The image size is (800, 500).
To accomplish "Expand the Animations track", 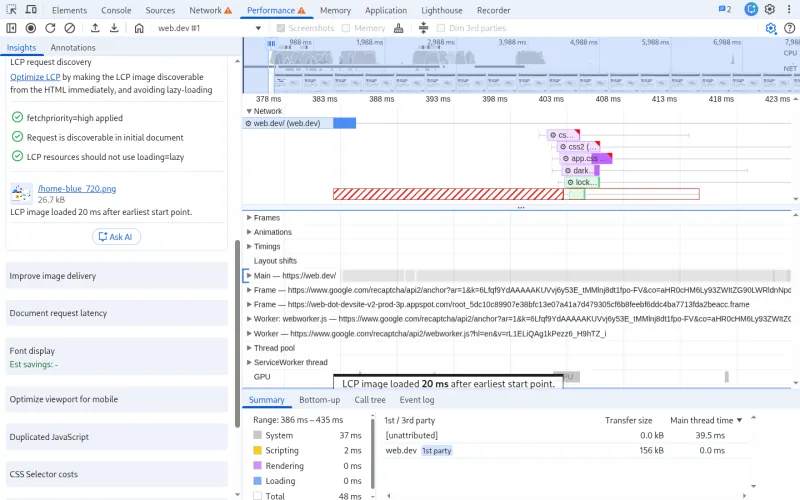I will (249, 232).
